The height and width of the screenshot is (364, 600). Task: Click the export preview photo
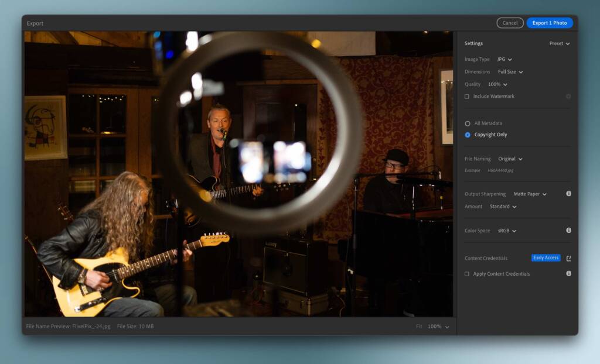click(x=238, y=174)
